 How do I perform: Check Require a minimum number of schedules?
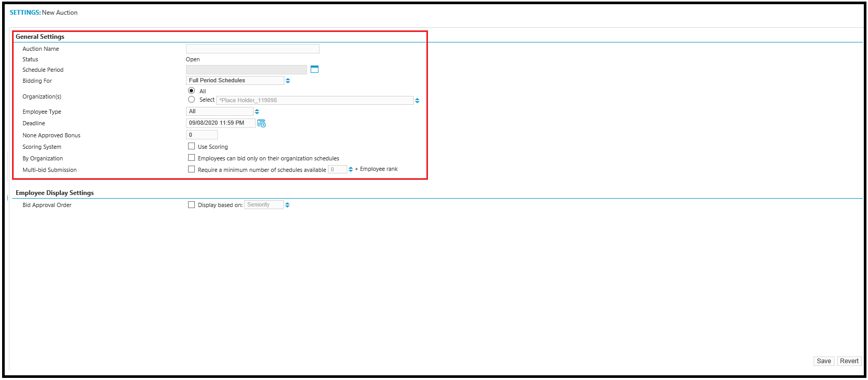pyautogui.click(x=191, y=169)
